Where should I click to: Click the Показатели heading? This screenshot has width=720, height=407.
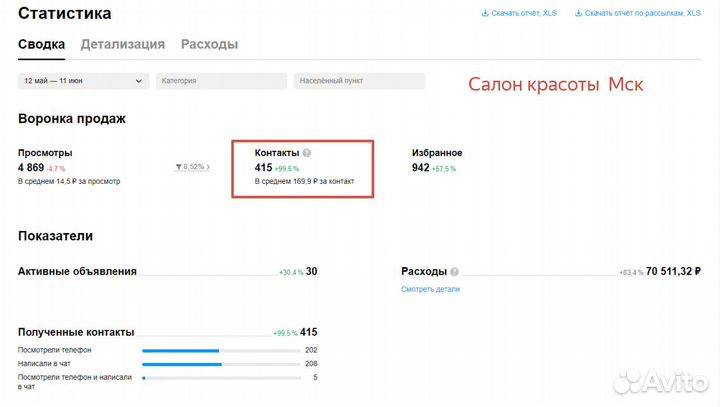tap(56, 236)
